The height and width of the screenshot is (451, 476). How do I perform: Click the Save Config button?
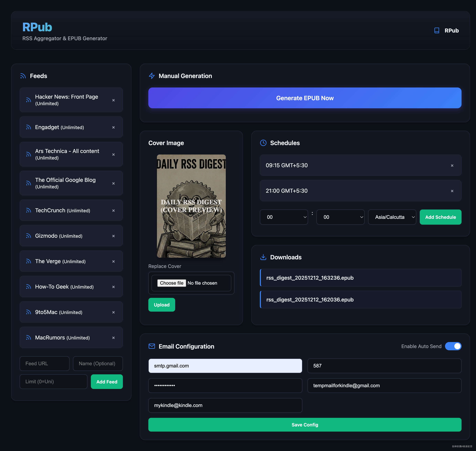[x=305, y=425]
